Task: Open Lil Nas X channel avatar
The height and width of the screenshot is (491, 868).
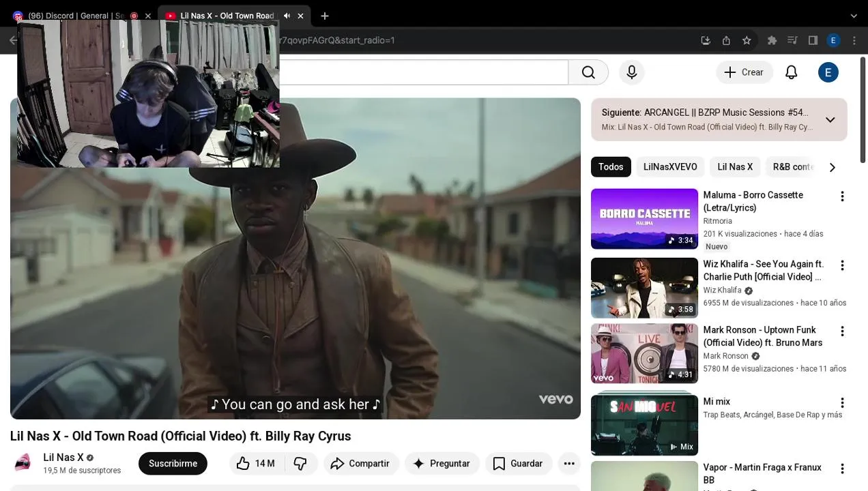Action: click(x=23, y=464)
